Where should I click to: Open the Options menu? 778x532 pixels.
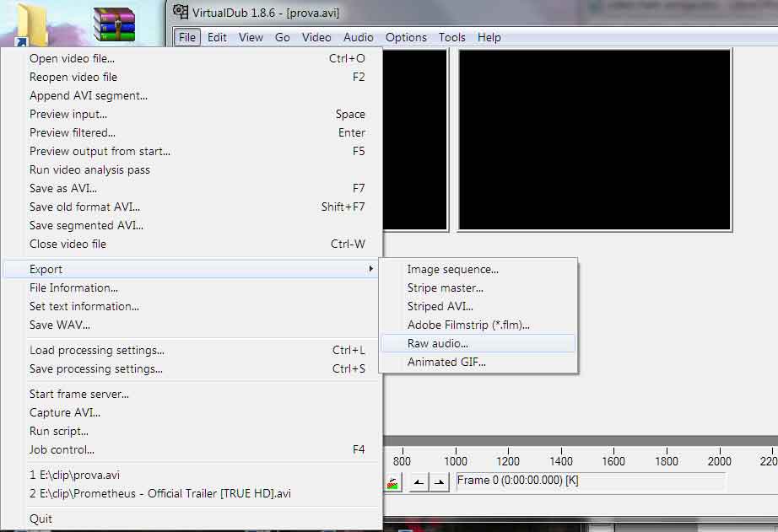click(406, 37)
